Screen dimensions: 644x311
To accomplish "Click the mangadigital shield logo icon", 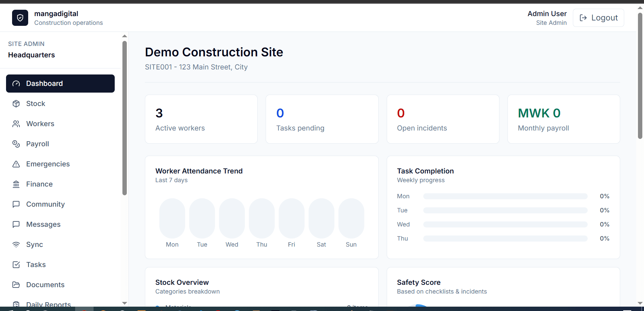I will point(20,18).
